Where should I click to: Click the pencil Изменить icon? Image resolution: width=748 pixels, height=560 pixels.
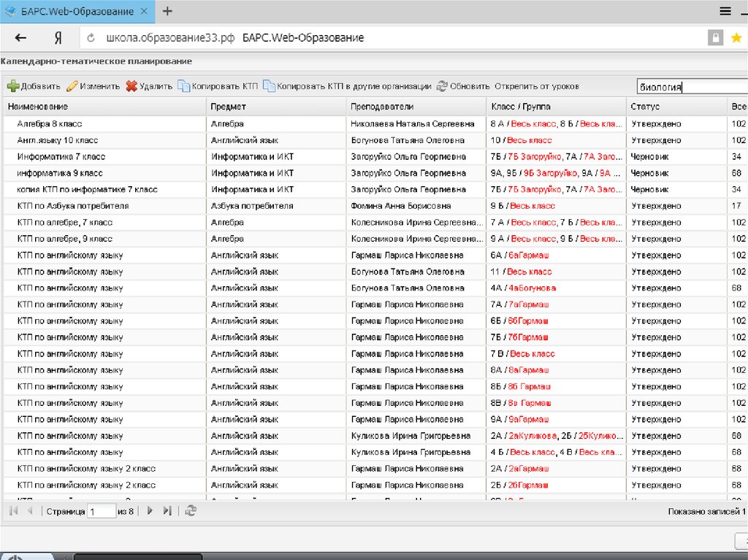point(72,86)
